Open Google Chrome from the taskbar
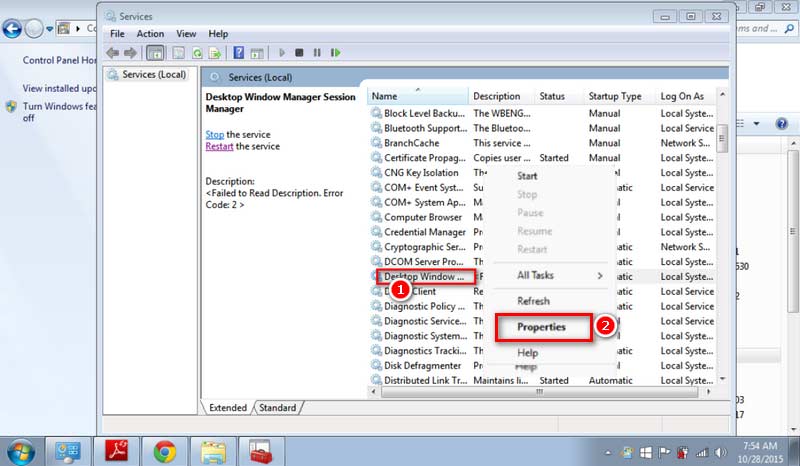Viewport: 800px width, 466px height. point(165,452)
